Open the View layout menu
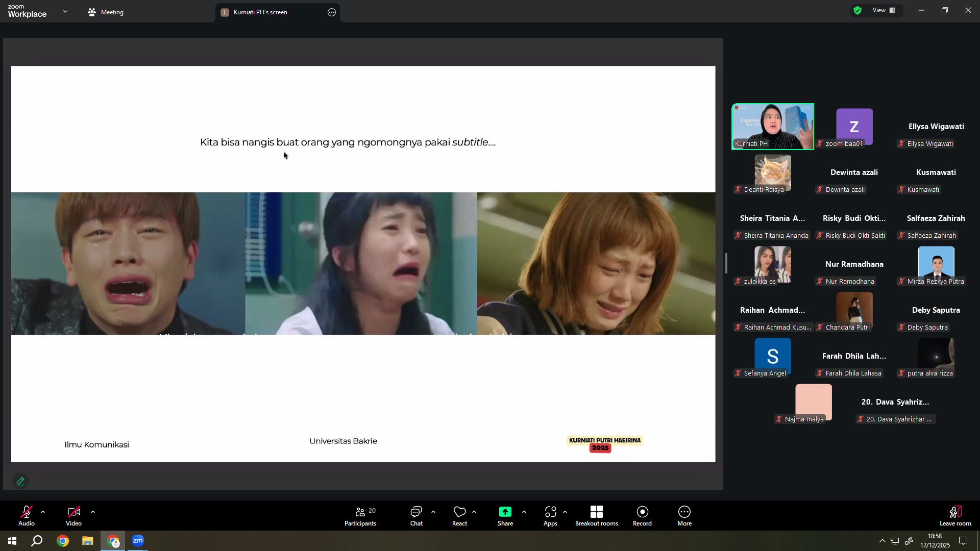The width and height of the screenshot is (980, 551). [x=884, y=10]
